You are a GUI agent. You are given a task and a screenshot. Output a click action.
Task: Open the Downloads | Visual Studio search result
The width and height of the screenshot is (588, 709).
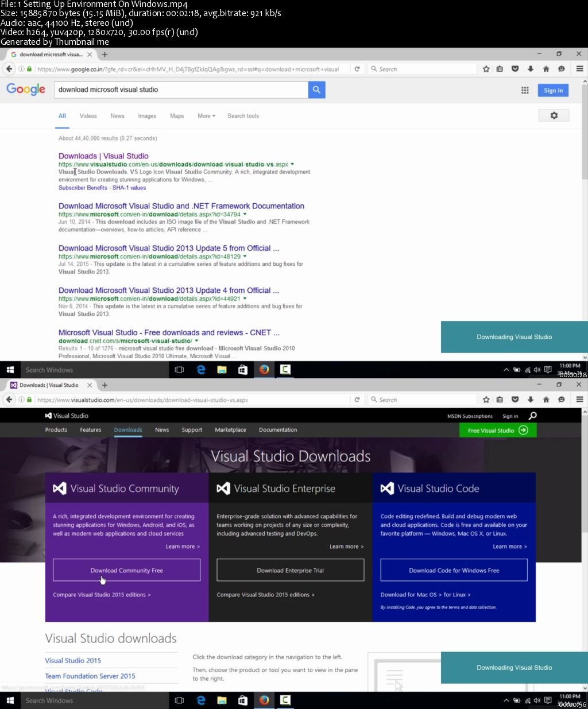click(x=103, y=156)
